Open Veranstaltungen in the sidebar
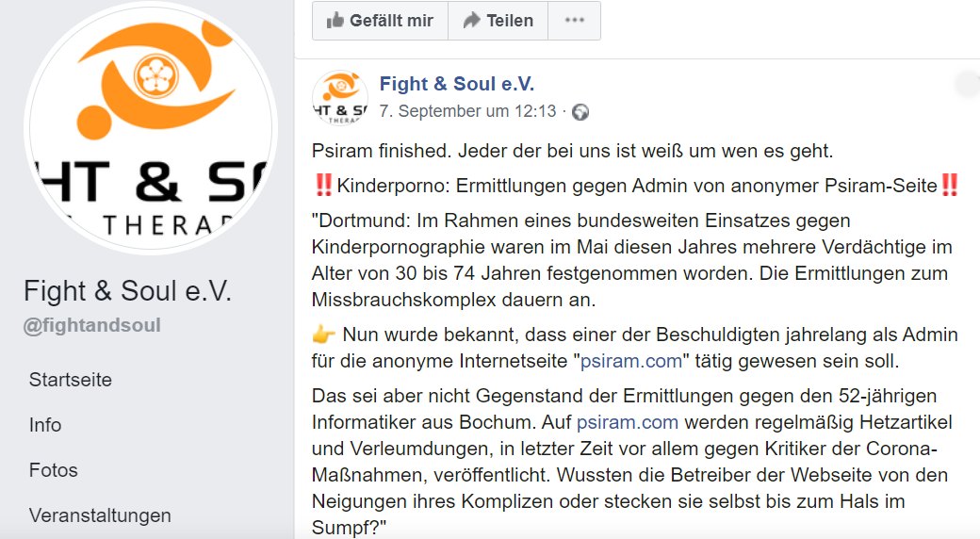 coord(100,515)
